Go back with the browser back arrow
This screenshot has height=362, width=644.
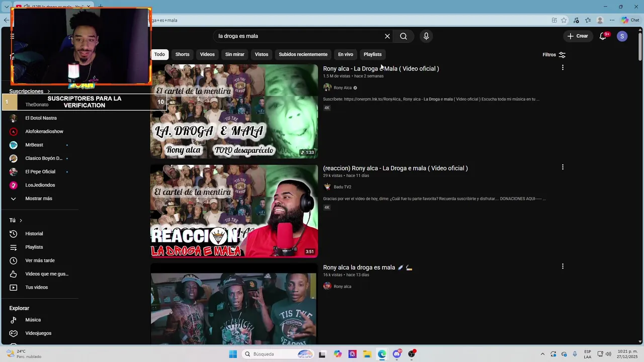click(6, 20)
